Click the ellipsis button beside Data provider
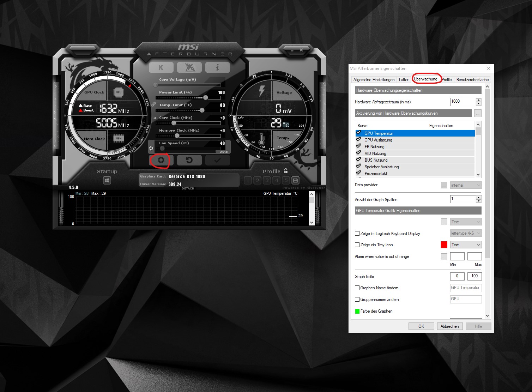The width and height of the screenshot is (532, 392). [x=444, y=185]
